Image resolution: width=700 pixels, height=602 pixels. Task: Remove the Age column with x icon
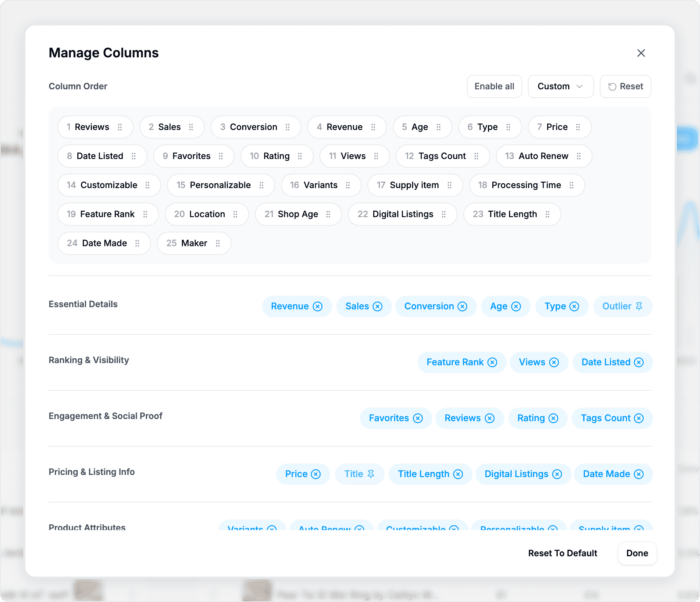point(516,306)
